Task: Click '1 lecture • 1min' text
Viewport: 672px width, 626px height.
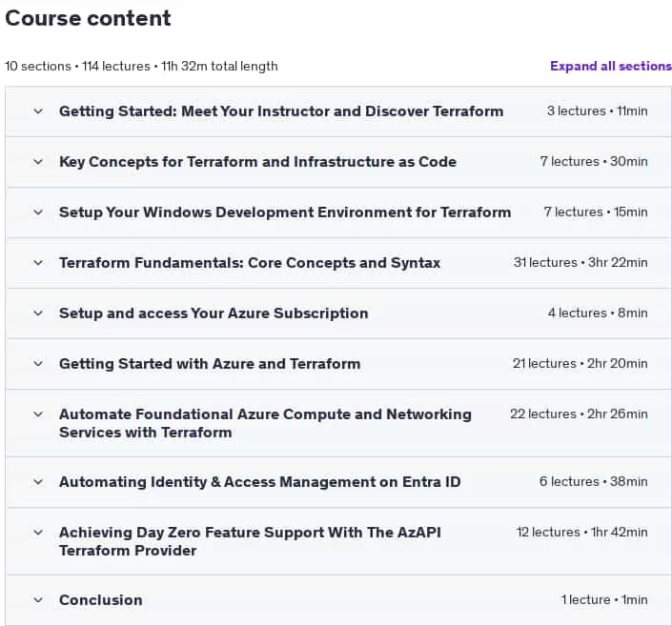Action: [x=604, y=599]
